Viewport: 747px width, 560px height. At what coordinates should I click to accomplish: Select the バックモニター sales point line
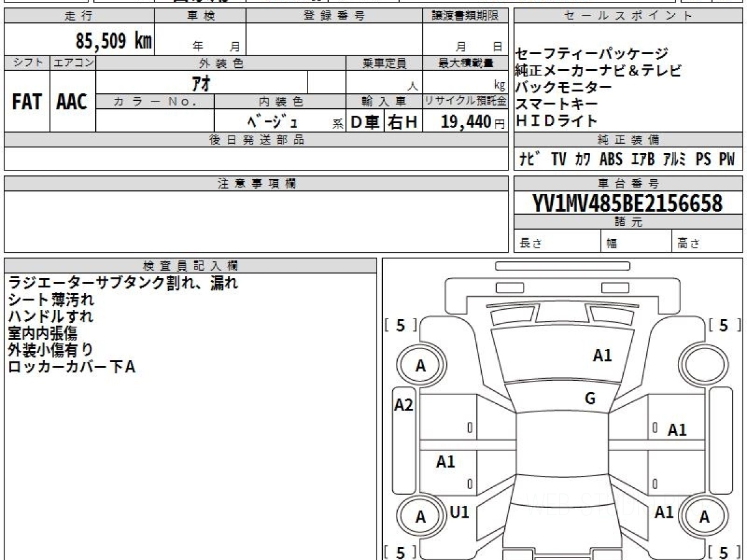click(564, 87)
